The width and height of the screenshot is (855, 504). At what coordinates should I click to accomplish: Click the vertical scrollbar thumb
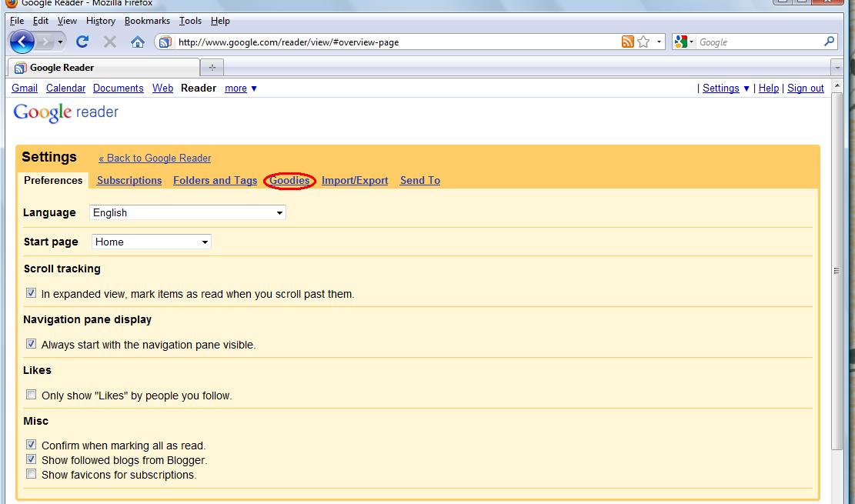837,271
